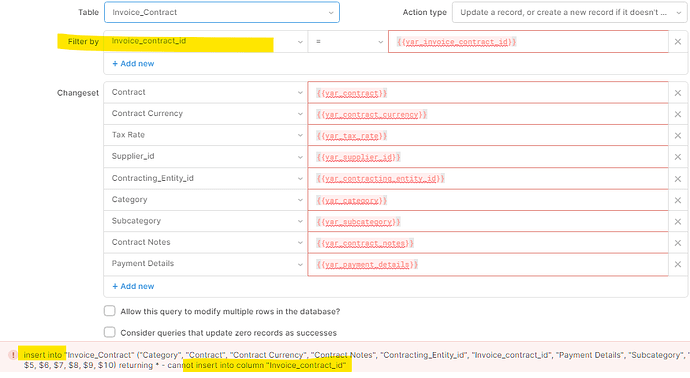Add new changeset entry link

tap(133, 286)
